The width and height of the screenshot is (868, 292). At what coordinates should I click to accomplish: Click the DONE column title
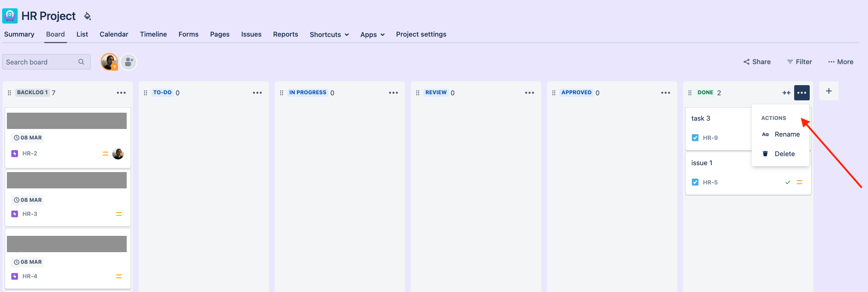pyautogui.click(x=705, y=92)
